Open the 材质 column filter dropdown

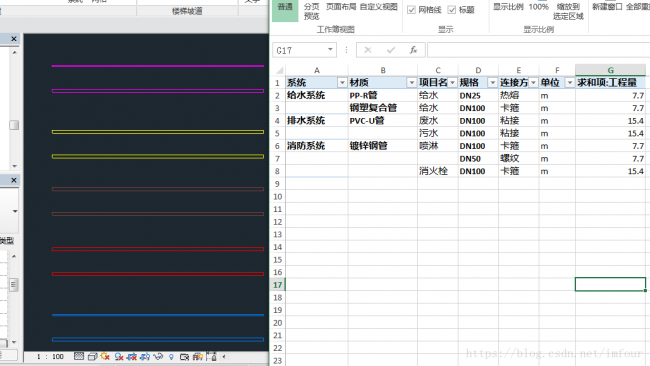pos(411,83)
